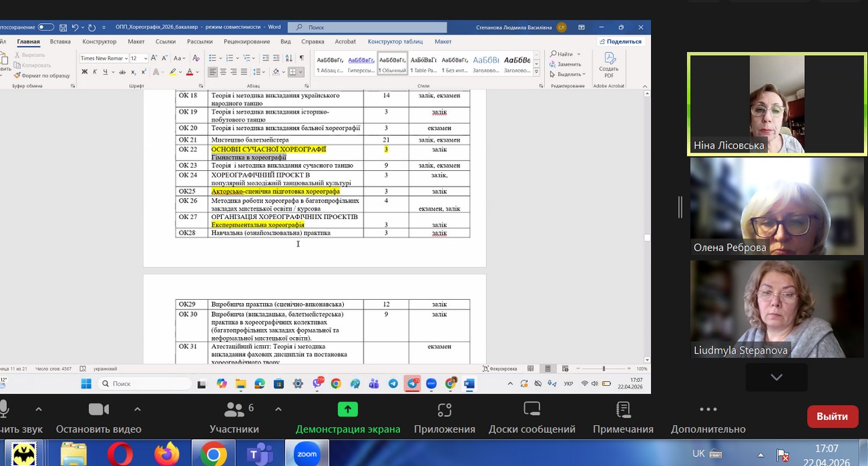Open Участники panel in Zoom

(234, 417)
